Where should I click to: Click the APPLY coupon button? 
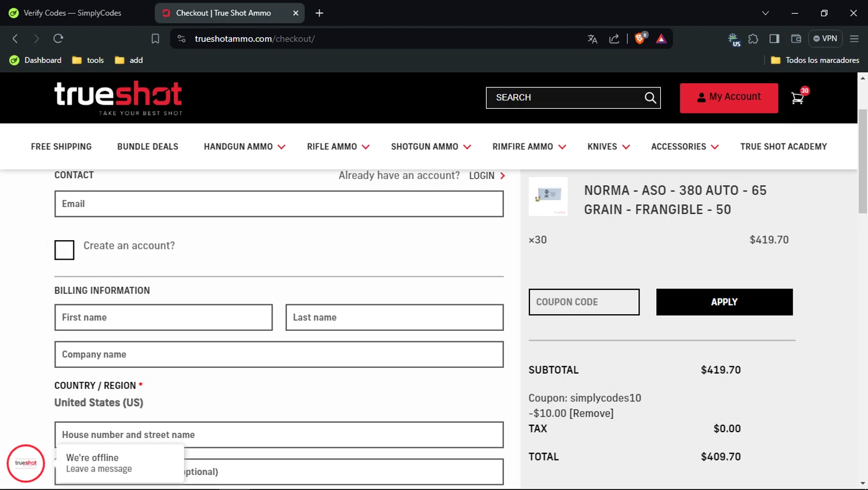click(724, 302)
